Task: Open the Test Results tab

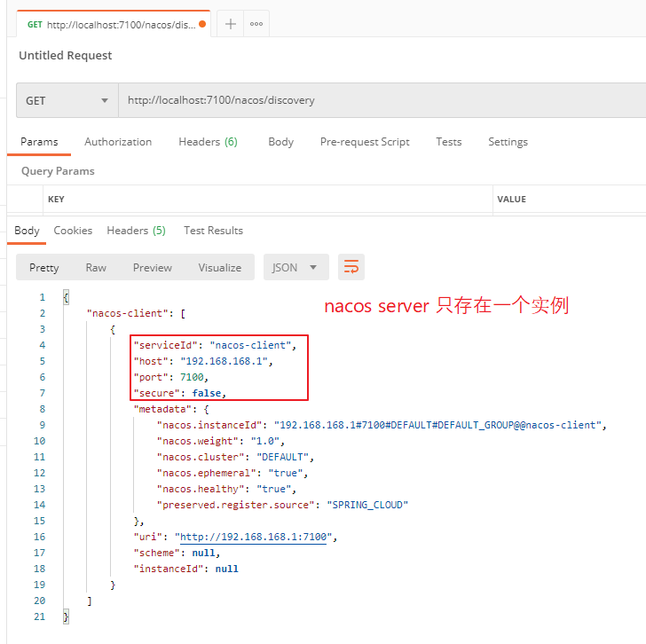Action: click(x=213, y=231)
